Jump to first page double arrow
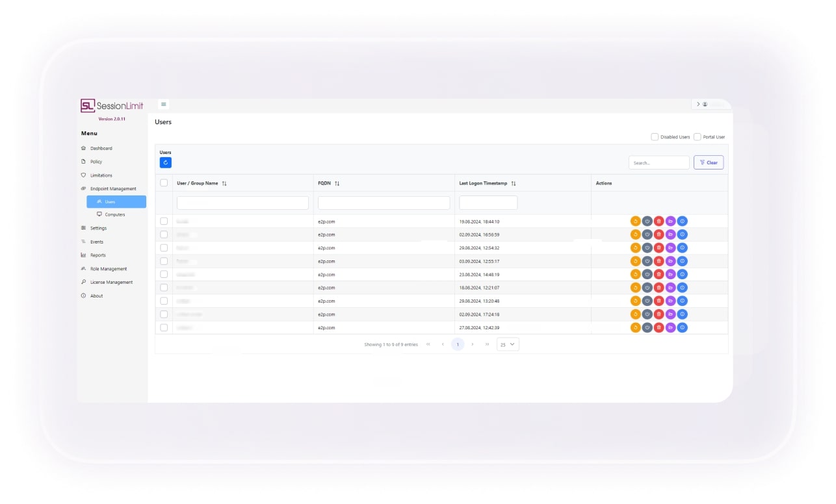The height and width of the screenshot is (504, 836). (x=428, y=344)
